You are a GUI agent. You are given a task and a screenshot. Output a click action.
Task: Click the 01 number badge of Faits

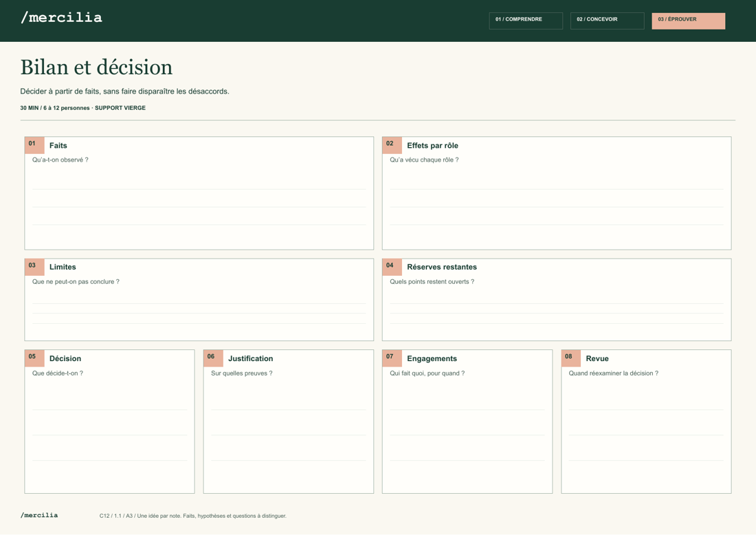(x=34, y=145)
